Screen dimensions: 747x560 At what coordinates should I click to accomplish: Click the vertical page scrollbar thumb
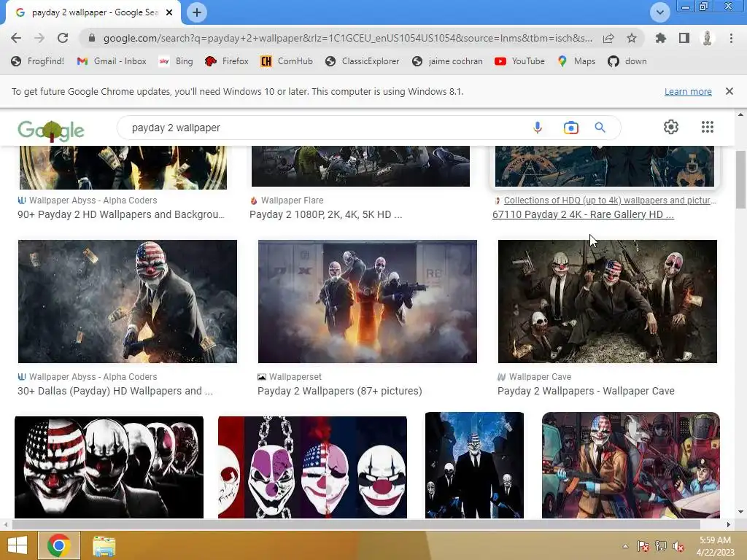740,179
